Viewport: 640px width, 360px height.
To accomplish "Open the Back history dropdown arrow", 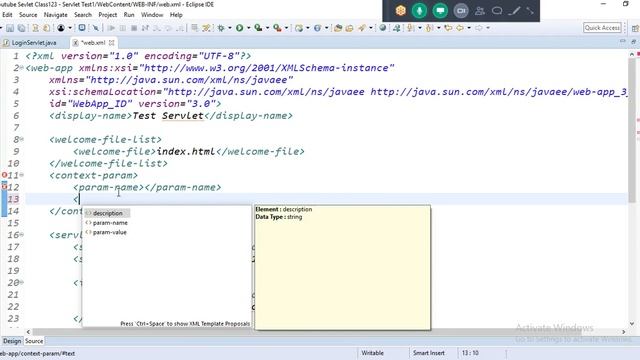I will tap(469, 28).
